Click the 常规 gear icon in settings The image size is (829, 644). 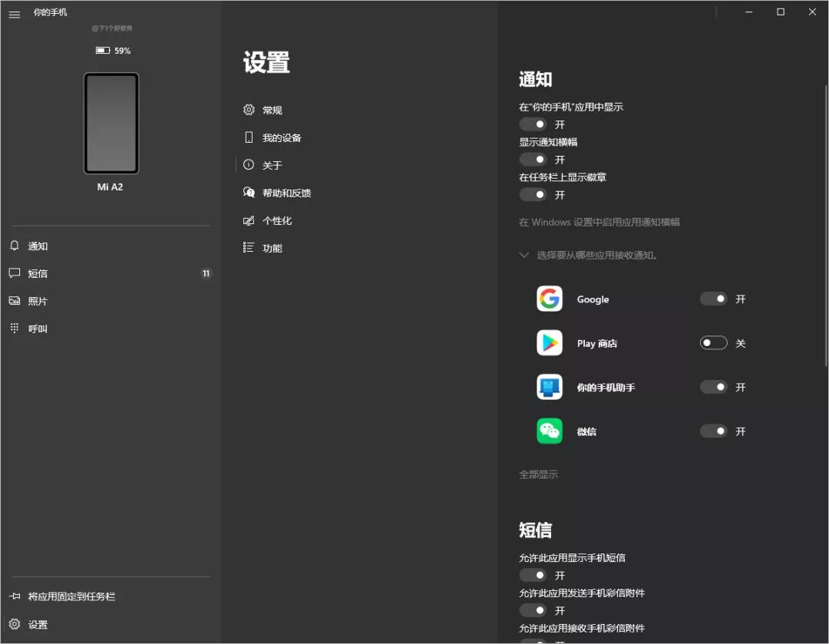[x=249, y=110]
